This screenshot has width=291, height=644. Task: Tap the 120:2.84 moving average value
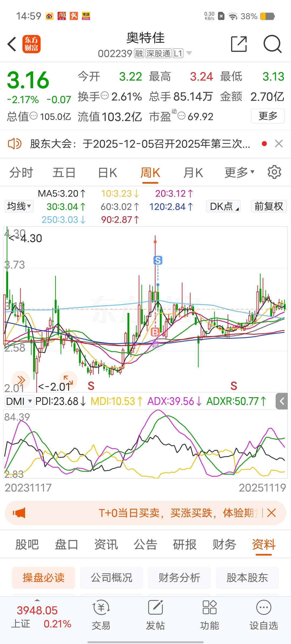tap(171, 207)
